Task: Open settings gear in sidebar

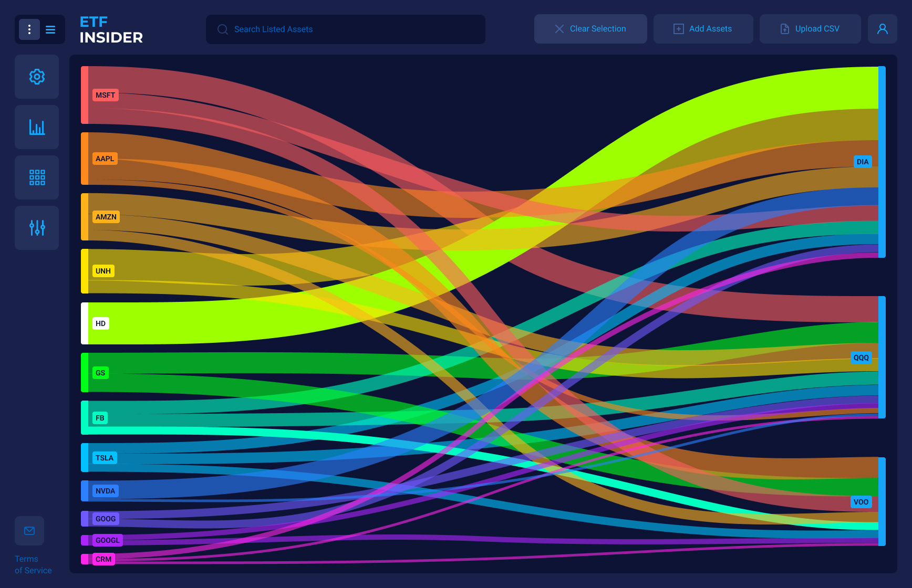Action: (37, 77)
